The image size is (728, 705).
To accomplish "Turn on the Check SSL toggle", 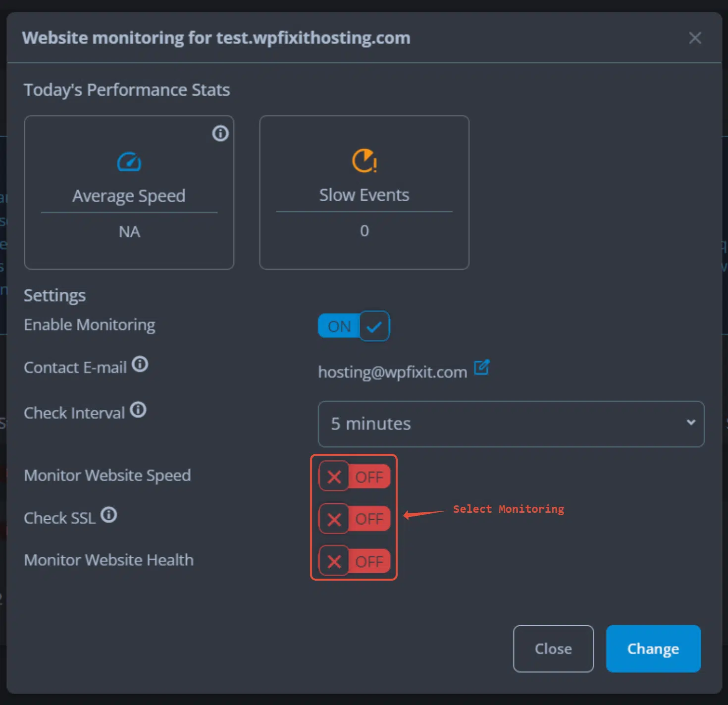I will click(x=355, y=519).
